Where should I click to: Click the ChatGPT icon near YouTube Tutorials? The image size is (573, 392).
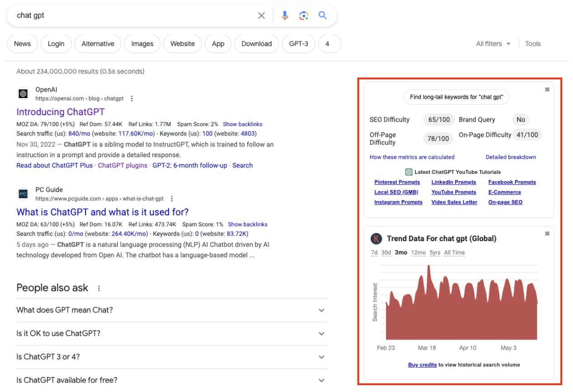[x=409, y=172]
